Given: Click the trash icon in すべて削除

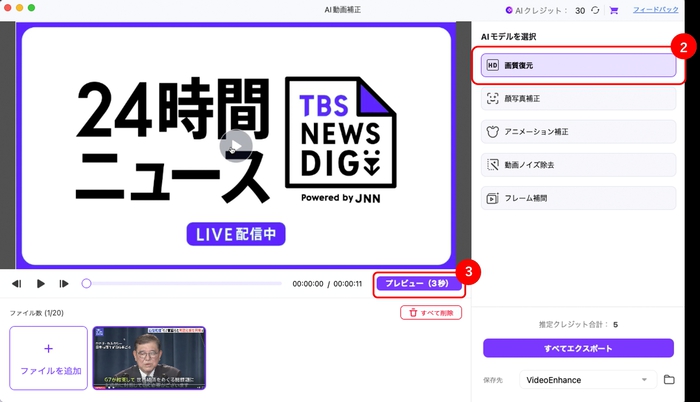Looking at the screenshot, I should [x=413, y=313].
